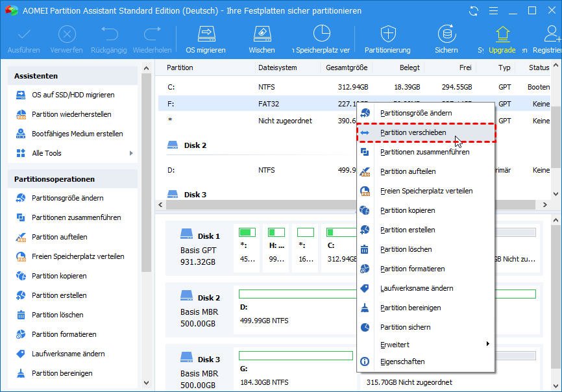The width and height of the screenshot is (562, 392).
Task: Select the OS migrieren toolbar icon
Action: pyautogui.click(x=206, y=37)
